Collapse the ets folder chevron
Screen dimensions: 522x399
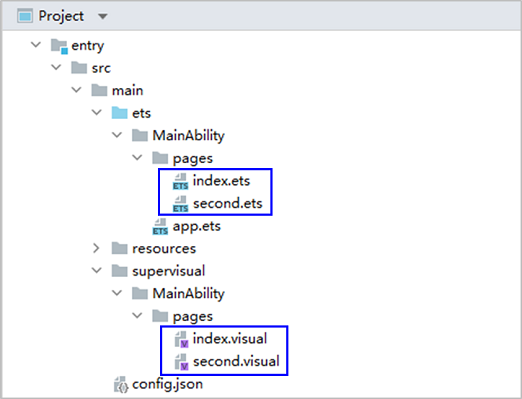pyautogui.click(x=97, y=113)
